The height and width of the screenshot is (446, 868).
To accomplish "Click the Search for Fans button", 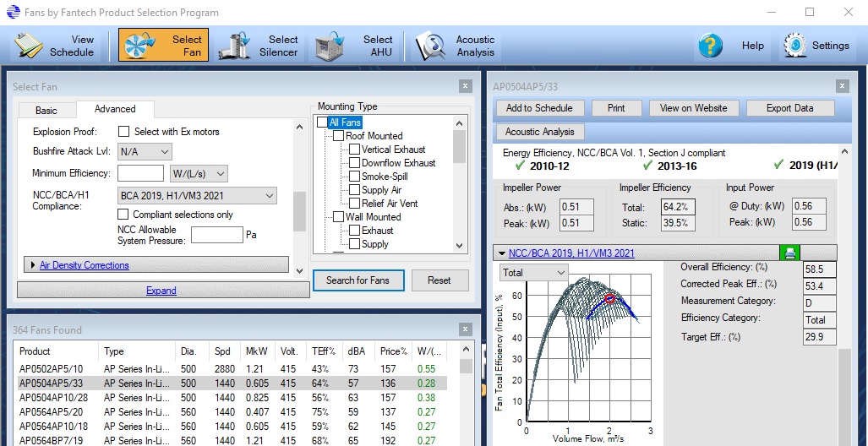I will click(x=358, y=280).
